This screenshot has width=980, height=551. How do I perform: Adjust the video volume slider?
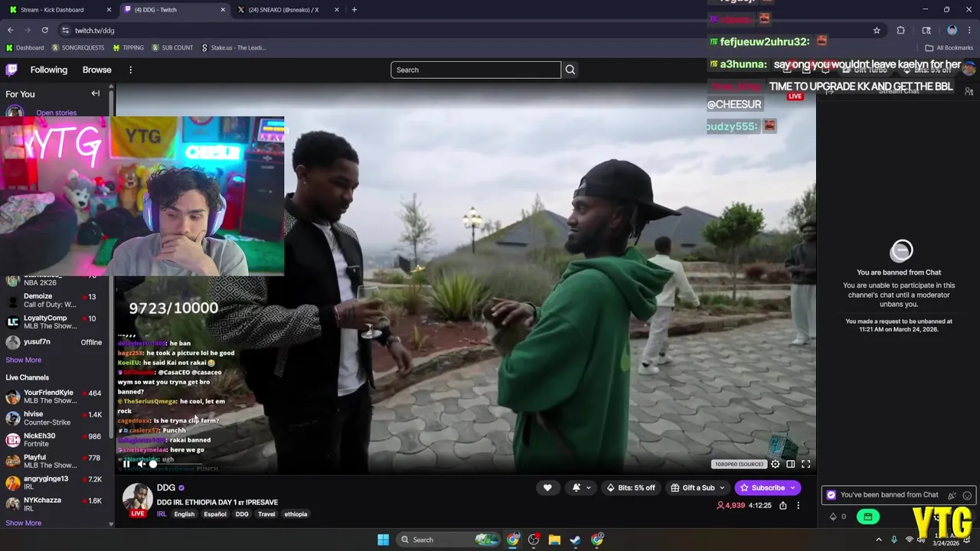(176, 464)
